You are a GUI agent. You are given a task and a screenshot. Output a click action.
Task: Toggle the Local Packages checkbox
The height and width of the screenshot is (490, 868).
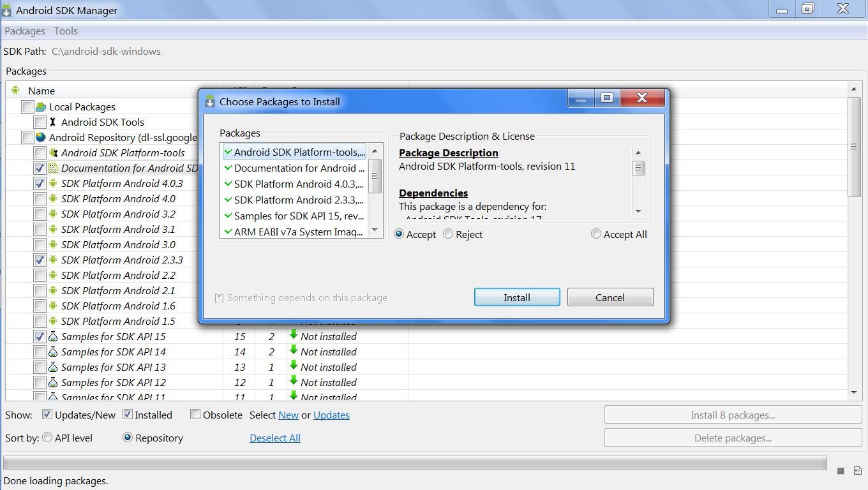pos(27,107)
